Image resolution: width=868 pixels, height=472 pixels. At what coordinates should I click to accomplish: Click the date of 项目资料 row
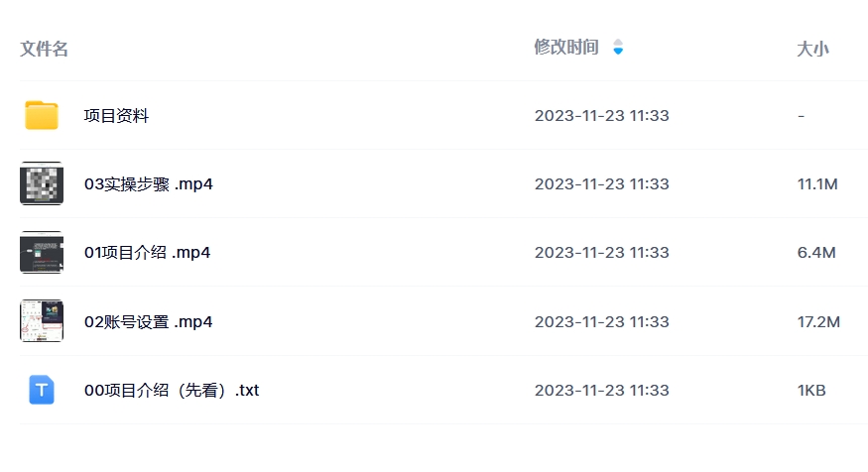click(602, 116)
